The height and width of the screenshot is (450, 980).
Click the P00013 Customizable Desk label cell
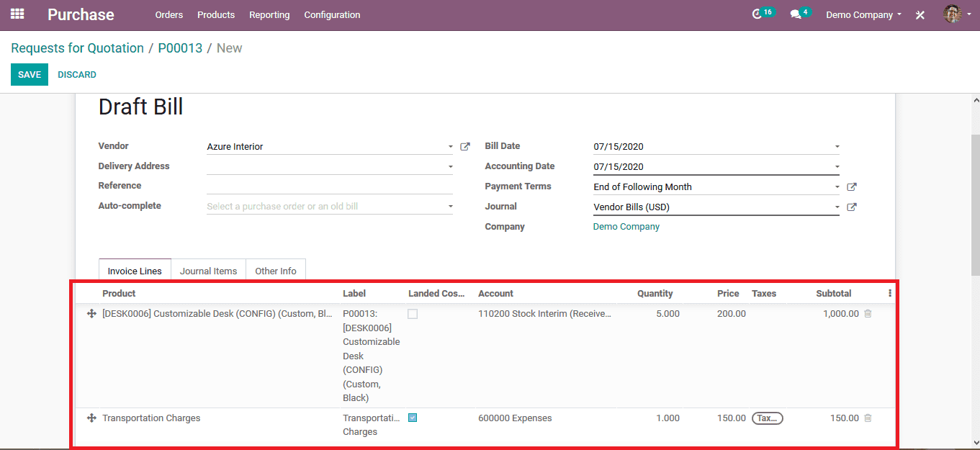372,356
